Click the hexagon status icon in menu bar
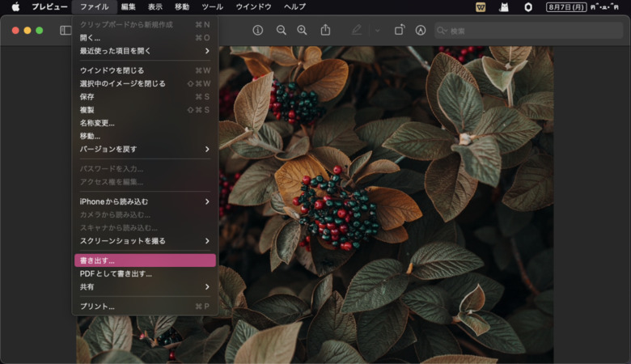631x364 pixels. [x=528, y=6]
